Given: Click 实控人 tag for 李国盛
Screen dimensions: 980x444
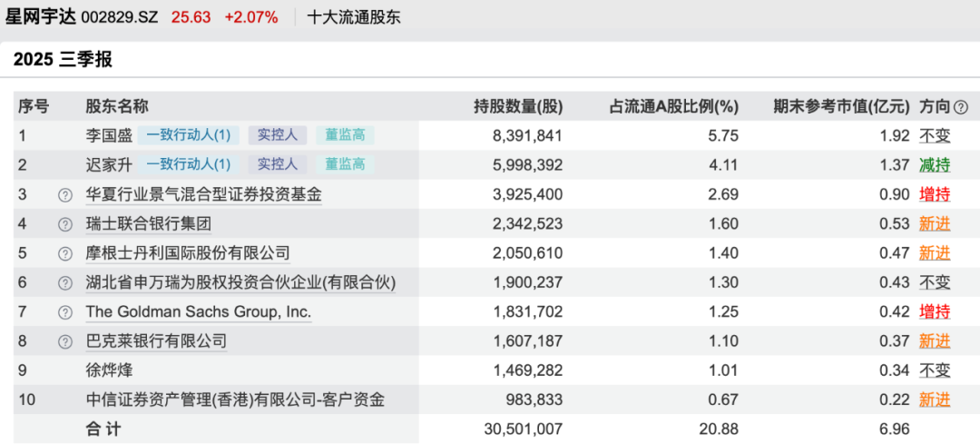Looking at the screenshot, I should pyautogui.click(x=278, y=135).
